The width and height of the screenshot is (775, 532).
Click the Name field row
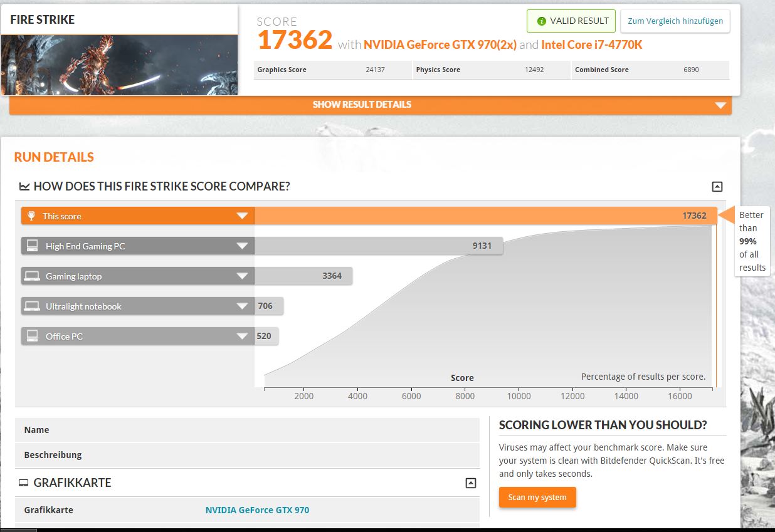point(247,430)
